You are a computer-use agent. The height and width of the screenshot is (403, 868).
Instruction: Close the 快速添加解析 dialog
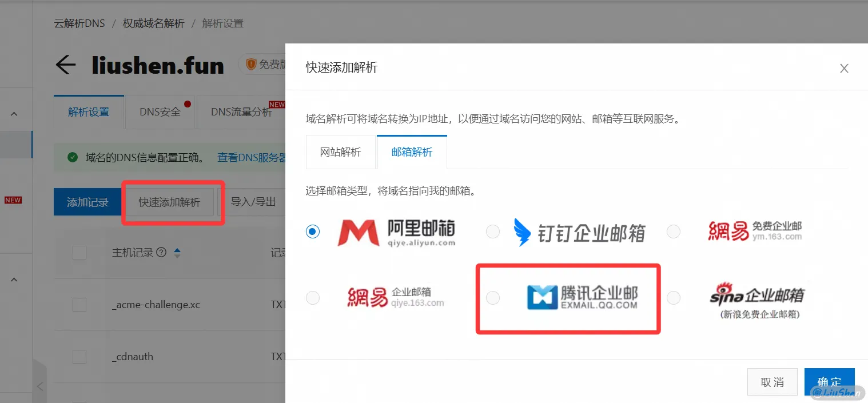[844, 68]
